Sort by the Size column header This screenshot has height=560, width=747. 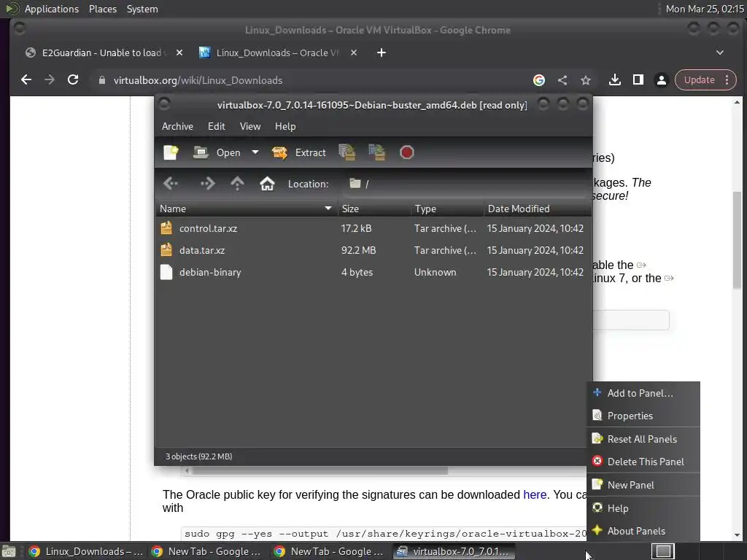[x=374, y=209]
